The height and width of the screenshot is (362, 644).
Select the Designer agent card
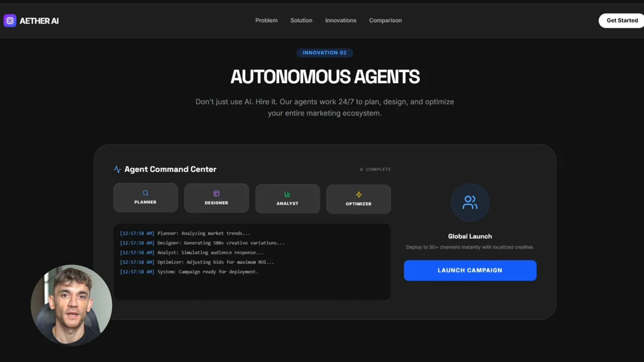click(216, 198)
